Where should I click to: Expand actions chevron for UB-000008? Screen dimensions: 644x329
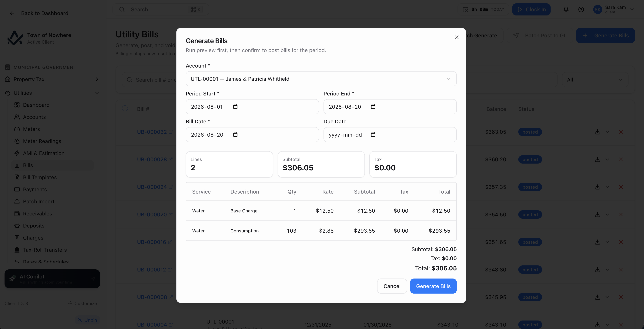[x=608, y=297]
